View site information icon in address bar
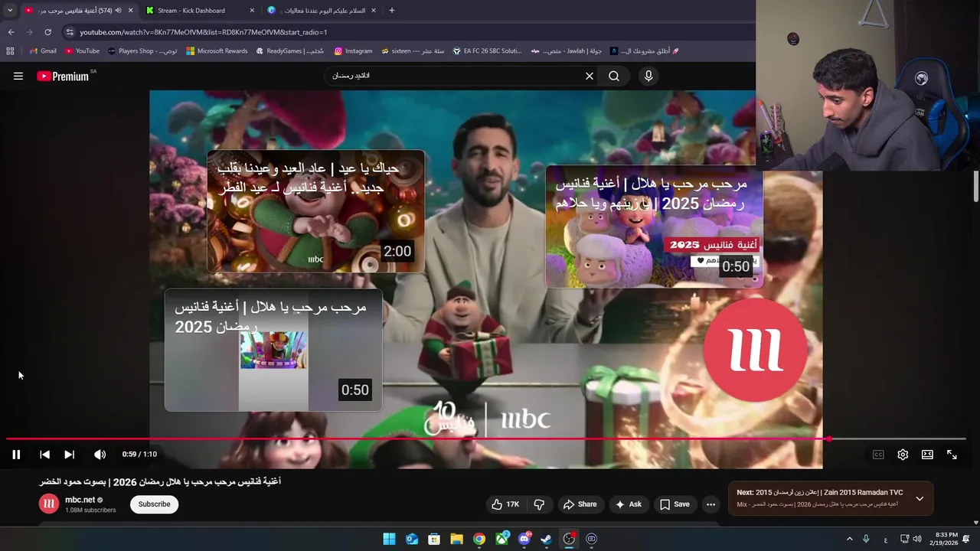The image size is (980, 551). pyautogui.click(x=70, y=32)
